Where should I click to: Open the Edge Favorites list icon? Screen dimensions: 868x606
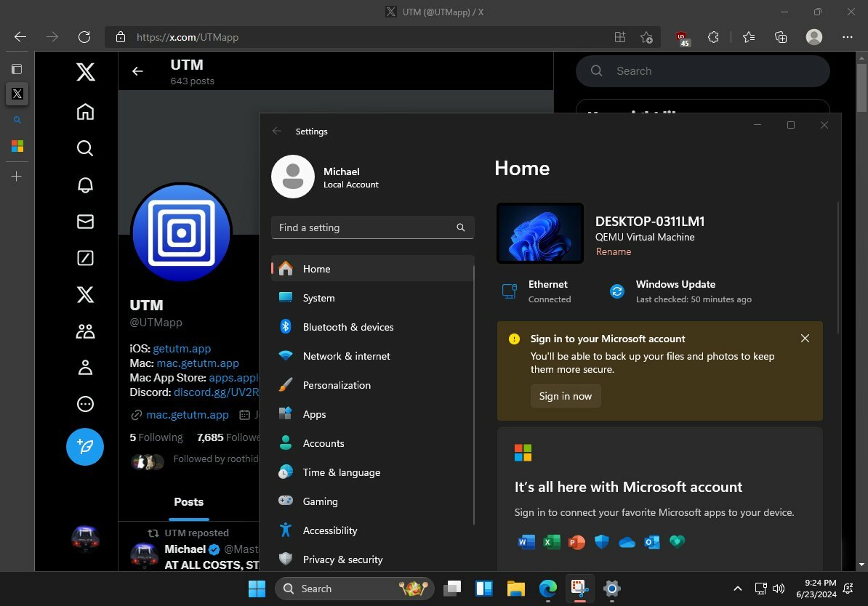pos(749,37)
